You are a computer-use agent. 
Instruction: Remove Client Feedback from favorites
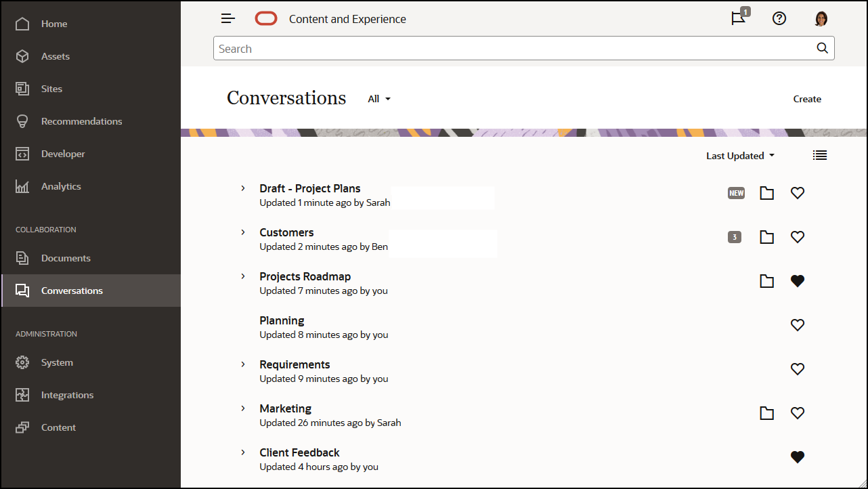click(x=798, y=457)
